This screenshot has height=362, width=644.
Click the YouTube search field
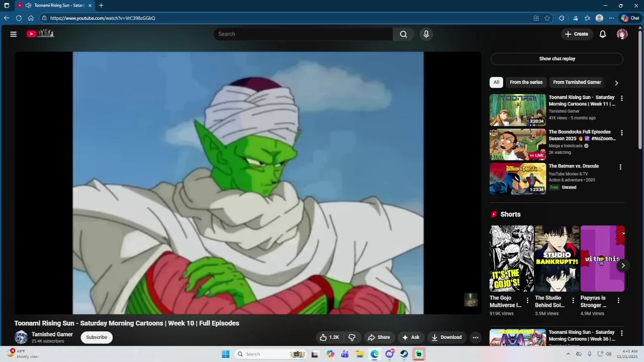click(303, 34)
